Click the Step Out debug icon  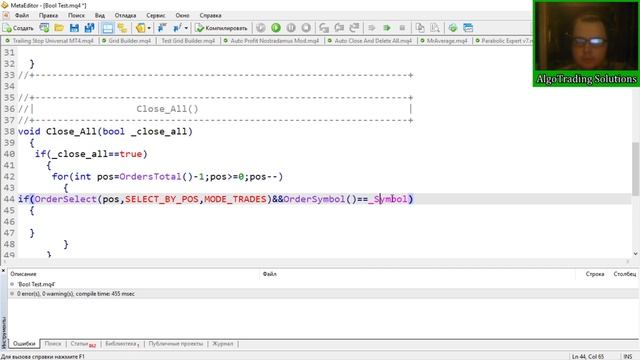[354, 28]
